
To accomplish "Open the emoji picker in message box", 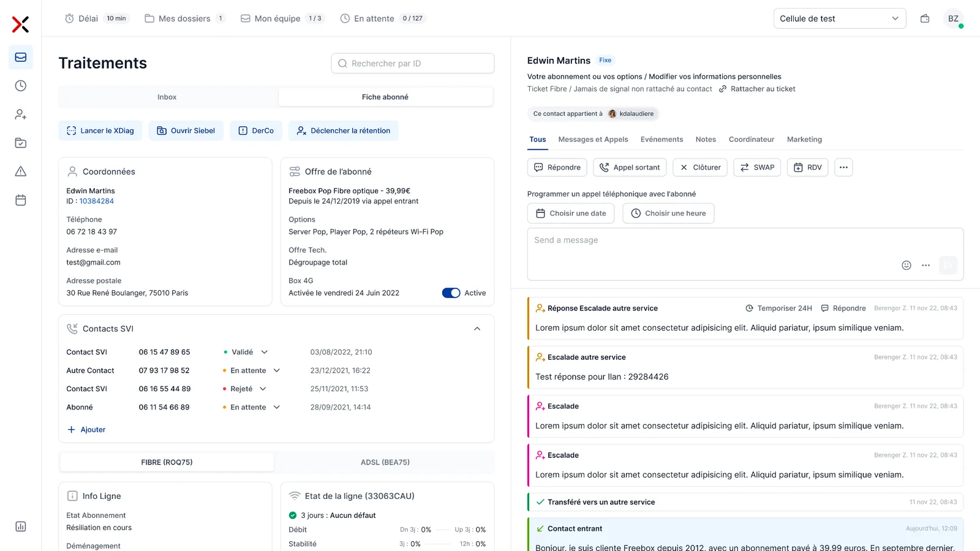I will [x=907, y=265].
